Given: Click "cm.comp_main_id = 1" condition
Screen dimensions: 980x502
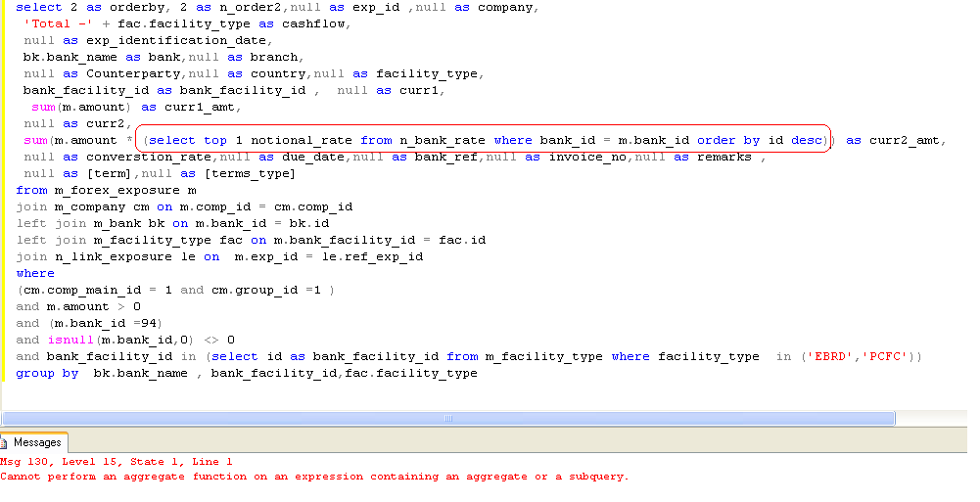Looking at the screenshot, I should pyautogui.click(x=98, y=291).
